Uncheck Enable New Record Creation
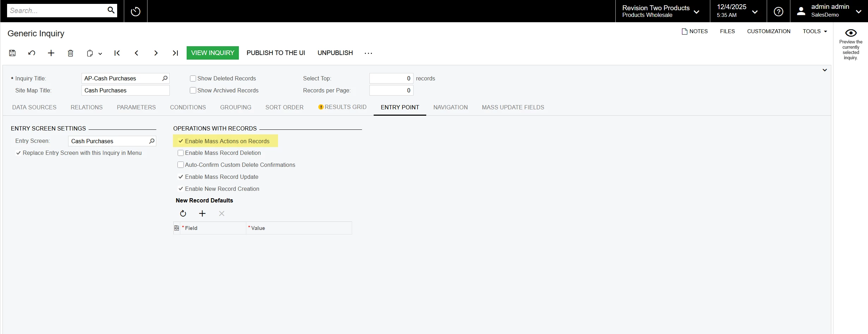868x334 pixels. (x=181, y=189)
